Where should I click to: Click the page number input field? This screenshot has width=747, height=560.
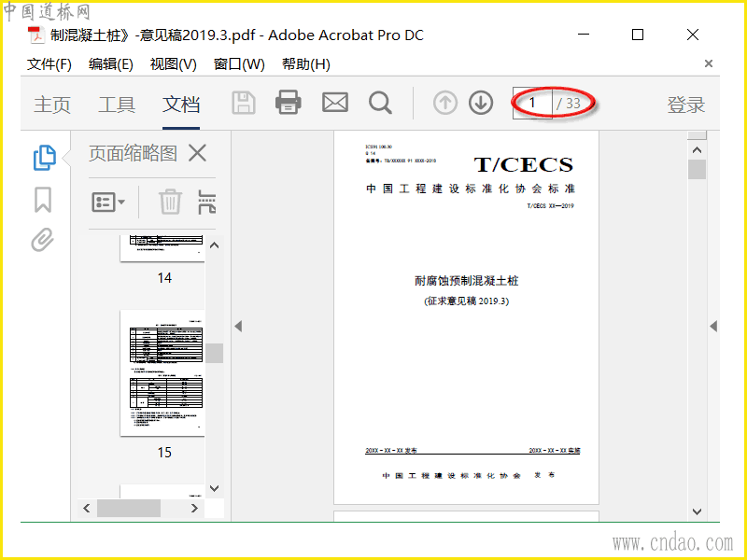coord(532,103)
